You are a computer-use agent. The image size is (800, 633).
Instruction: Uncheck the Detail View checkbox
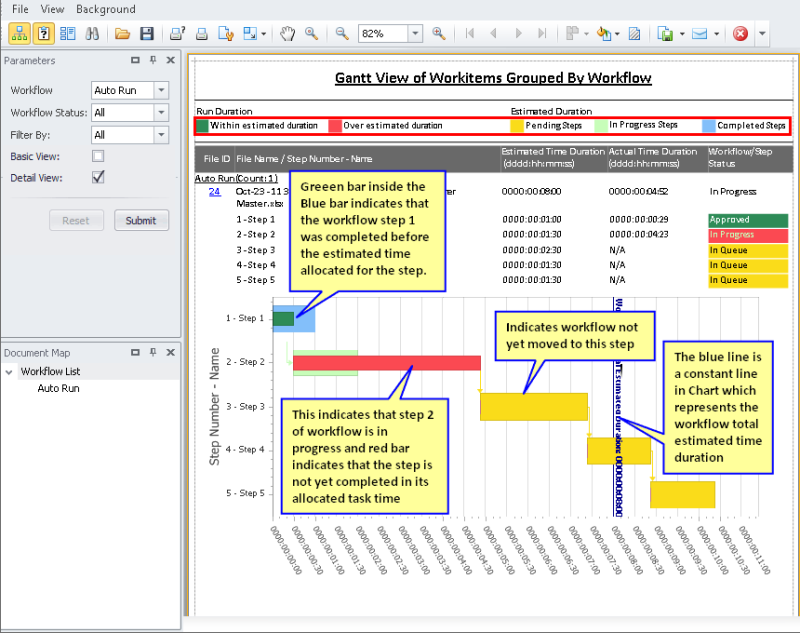point(98,177)
